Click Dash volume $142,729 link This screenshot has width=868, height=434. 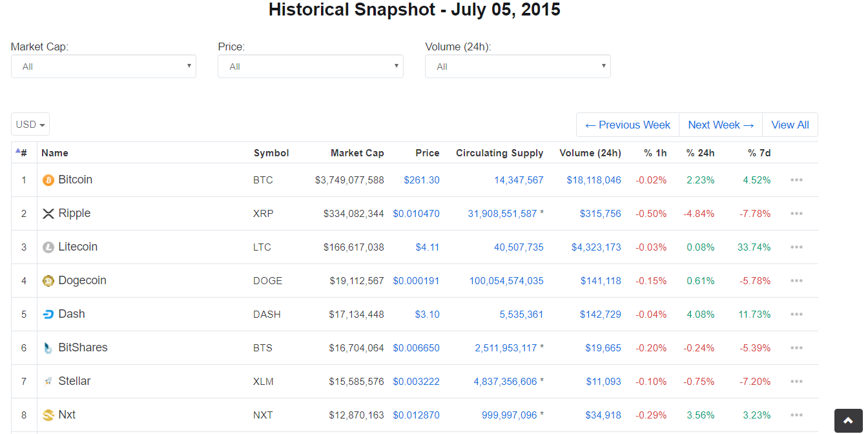[601, 315]
